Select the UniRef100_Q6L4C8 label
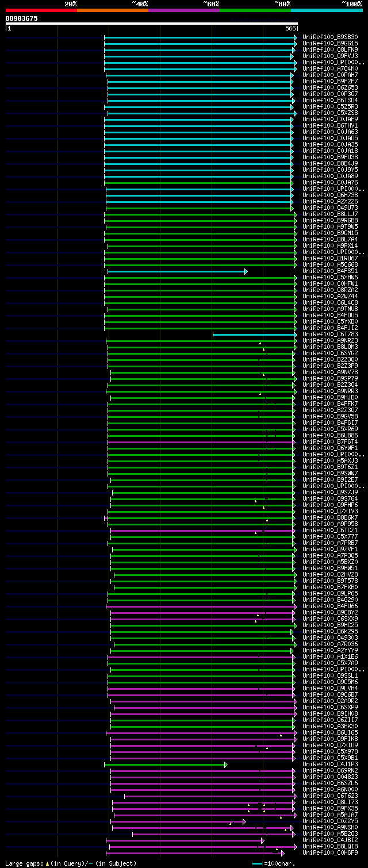 [x=331, y=303]
